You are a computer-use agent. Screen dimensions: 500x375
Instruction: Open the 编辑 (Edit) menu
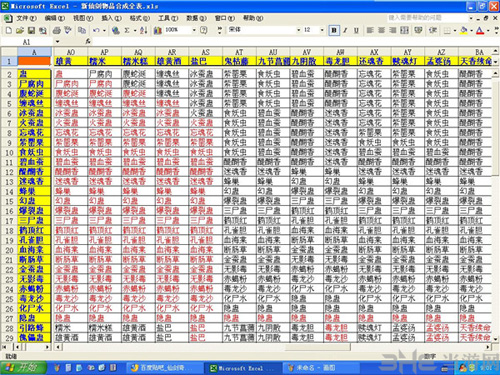[54, 18]
